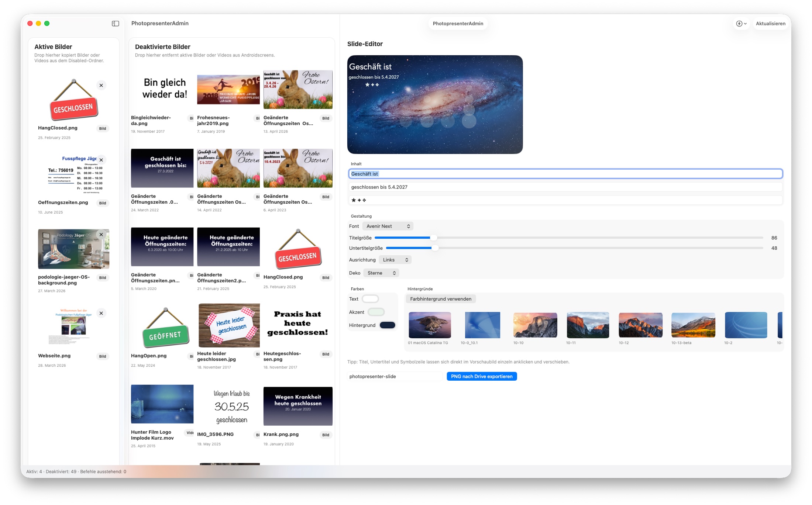This screenshot has height=505, width=812.
Task: Select the 01 macOS Catalina TG background
Action: pos(430,325)
